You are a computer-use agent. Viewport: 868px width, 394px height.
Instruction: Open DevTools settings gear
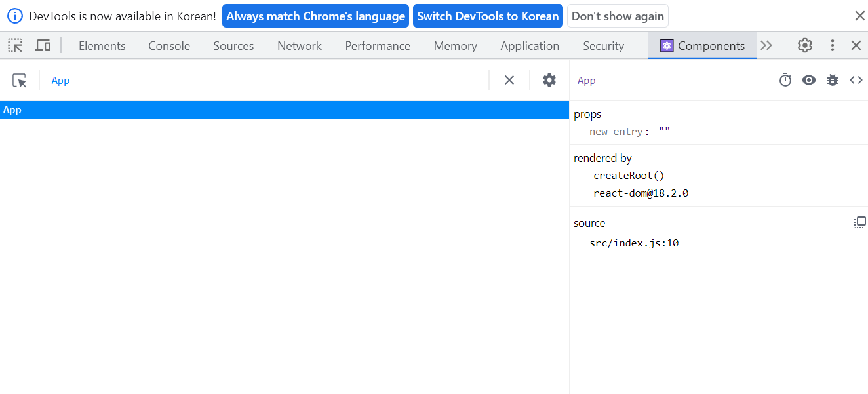[x=805, y=45]
